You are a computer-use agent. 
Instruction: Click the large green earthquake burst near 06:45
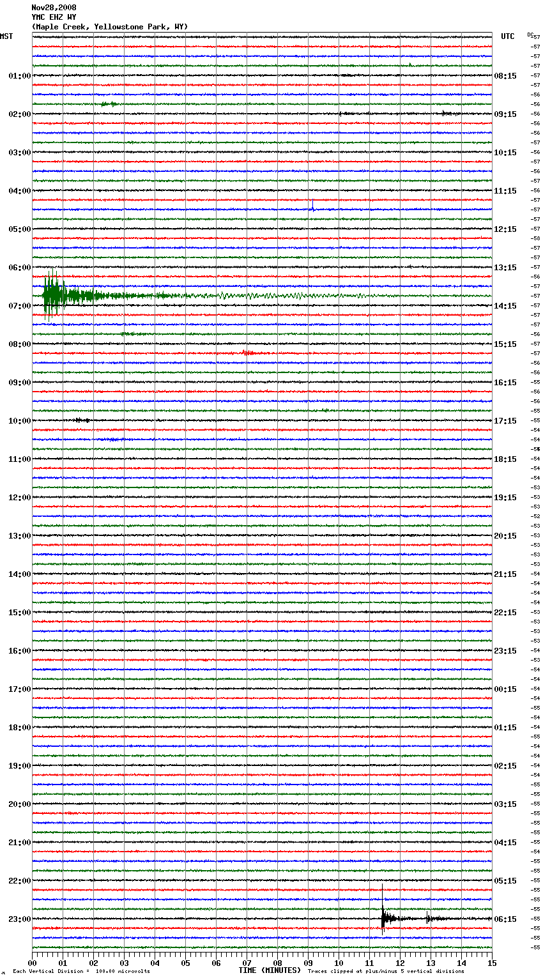(x=54, y=296)
